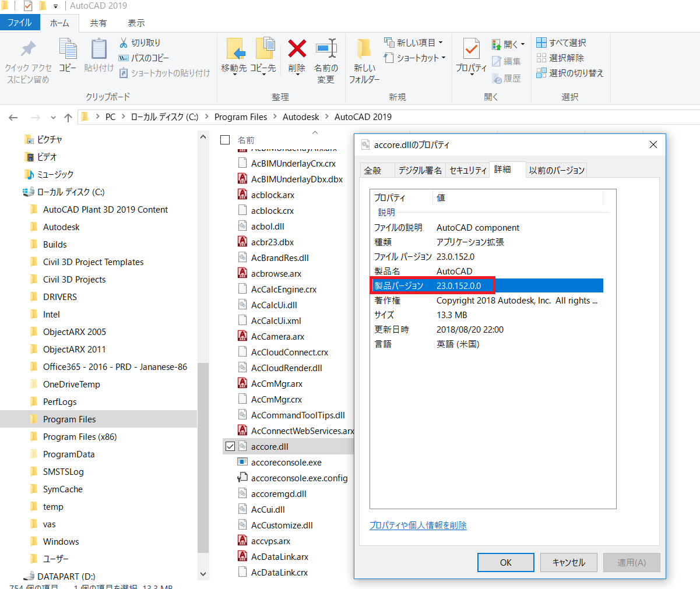Click the red Delete (削除) icon
The width and height of the screenshot is (700, 589).
[x=297, y=48]
